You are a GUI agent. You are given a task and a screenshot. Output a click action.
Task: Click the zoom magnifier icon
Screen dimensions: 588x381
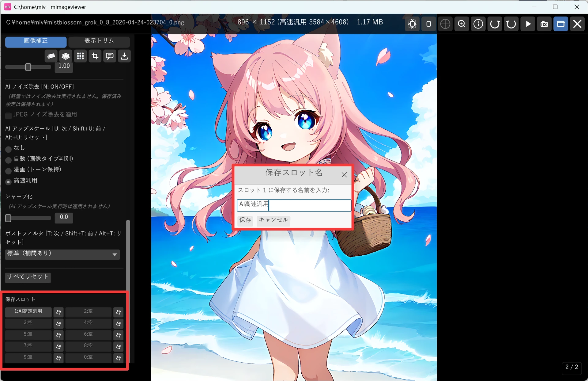coord(462,24)
